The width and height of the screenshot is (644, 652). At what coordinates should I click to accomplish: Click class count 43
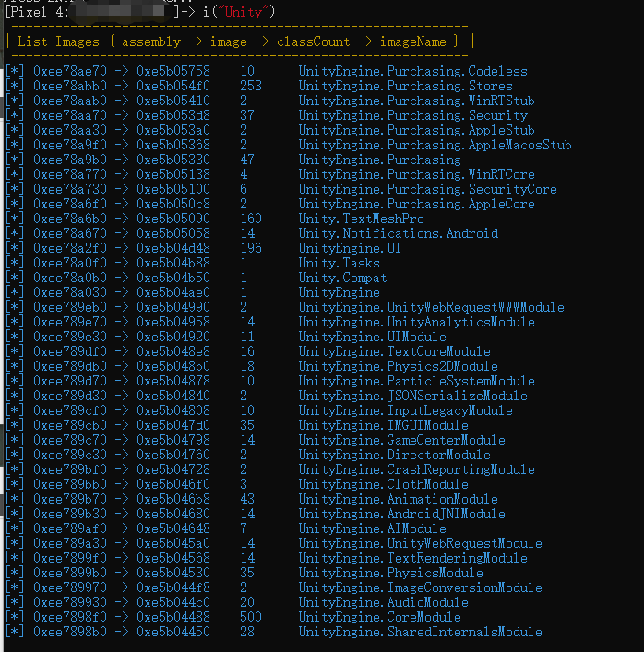pos(247,499)
